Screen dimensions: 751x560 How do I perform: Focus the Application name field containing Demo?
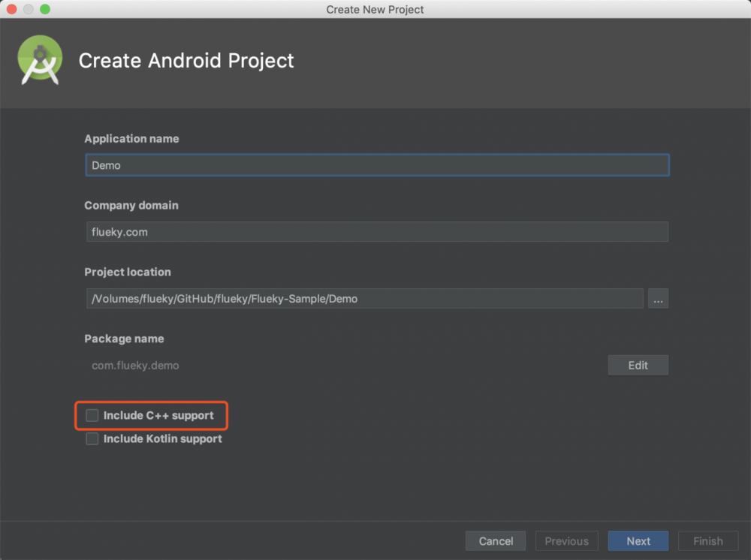click(377, 165)
